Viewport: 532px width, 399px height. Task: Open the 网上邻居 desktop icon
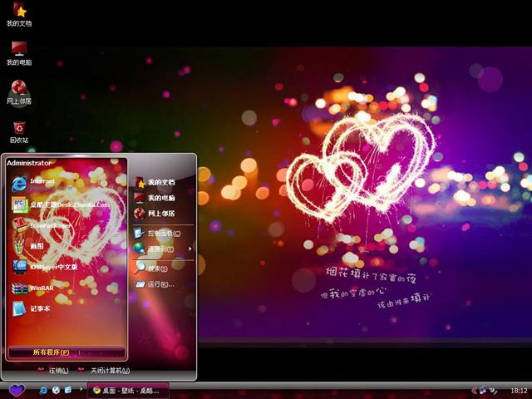click(19, 92)
